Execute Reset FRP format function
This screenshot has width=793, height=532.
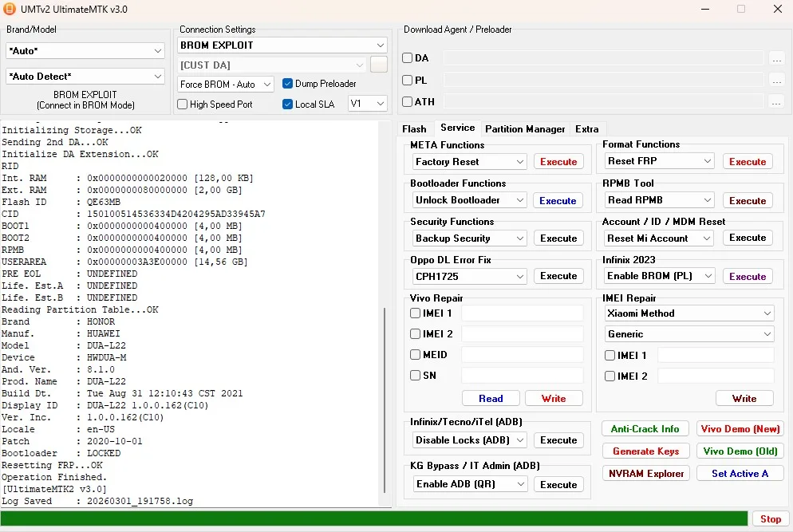pyautogui.click(x=748, y=162)
